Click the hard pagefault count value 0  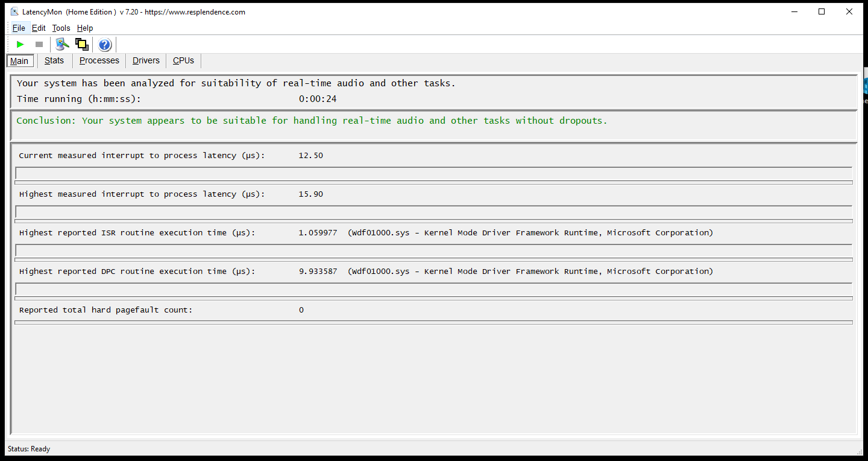coord(301,310)
